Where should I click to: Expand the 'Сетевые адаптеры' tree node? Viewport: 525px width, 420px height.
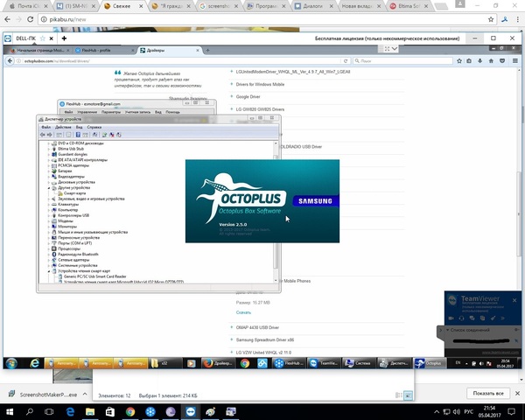(48, 260)
